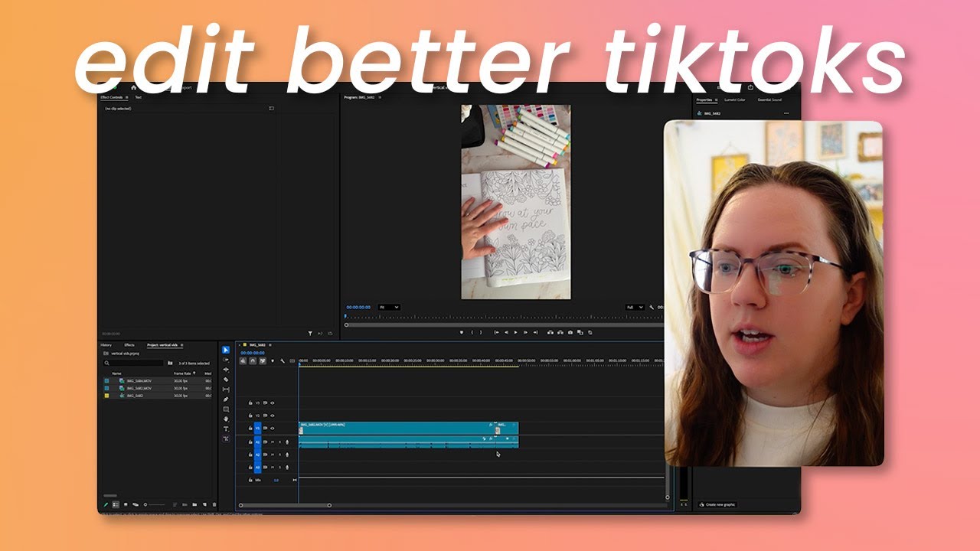Switch project panel to Icon view
980x551 pixels.
[126, 504]
